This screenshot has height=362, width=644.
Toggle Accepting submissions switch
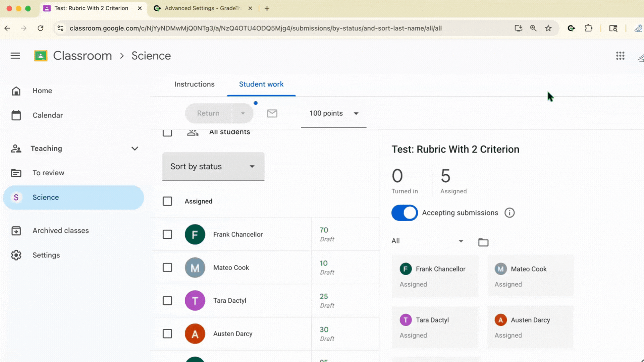405,213
